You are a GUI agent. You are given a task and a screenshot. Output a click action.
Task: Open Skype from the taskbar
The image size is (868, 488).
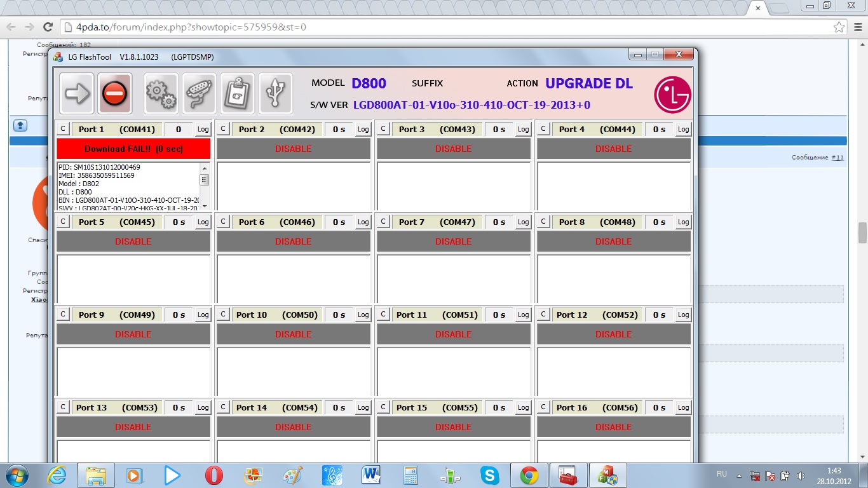click(x=489, y=475)
